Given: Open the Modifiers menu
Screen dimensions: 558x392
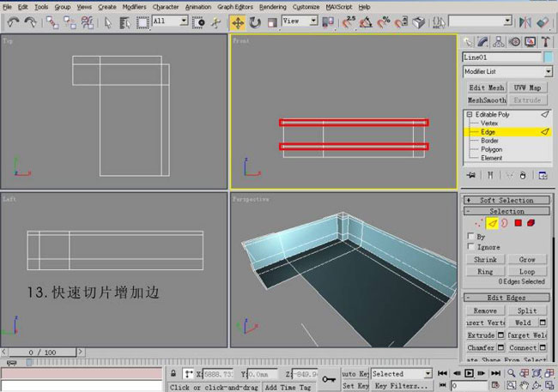Looking at the screenshot, I should click(x=134, y=7).
